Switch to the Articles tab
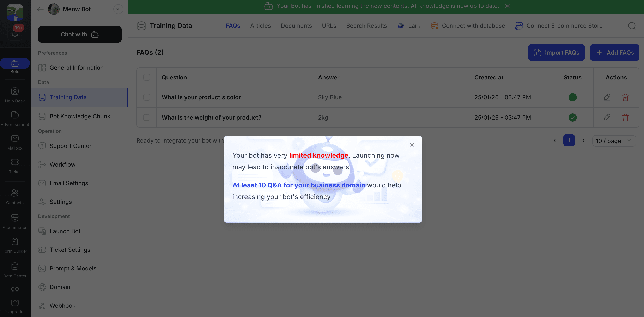The height and width of the screenshot is (317, 644). tap(260, 26)
